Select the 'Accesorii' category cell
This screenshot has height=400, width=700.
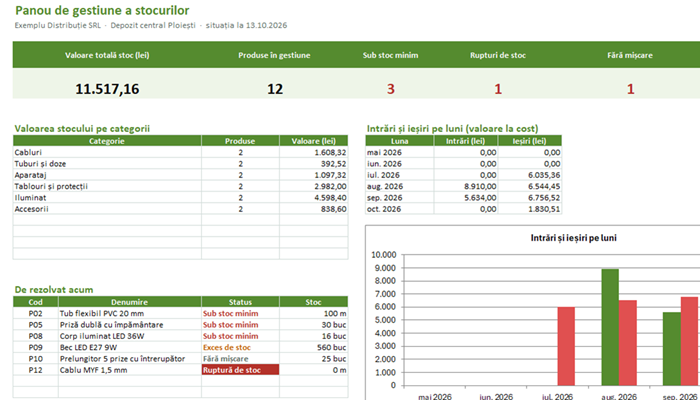(x=107, y=209)
